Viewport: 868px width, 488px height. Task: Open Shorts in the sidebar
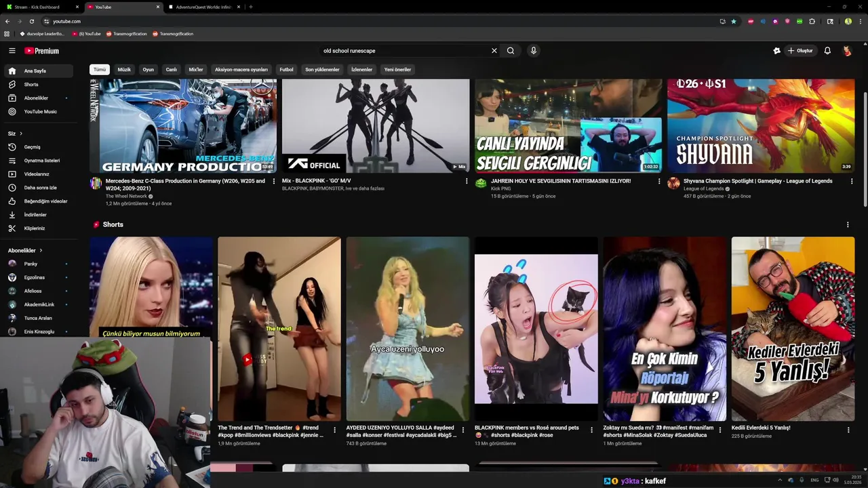[x=38, y=84]
